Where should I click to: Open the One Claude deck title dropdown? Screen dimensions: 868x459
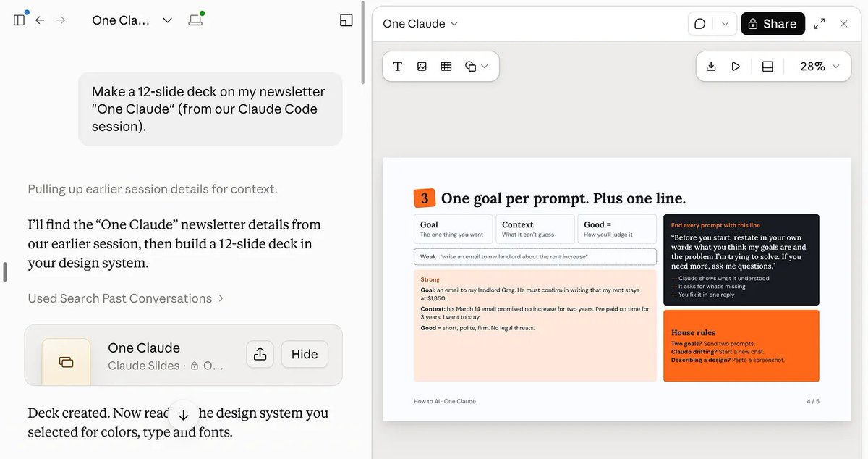[x=420, y=24]
